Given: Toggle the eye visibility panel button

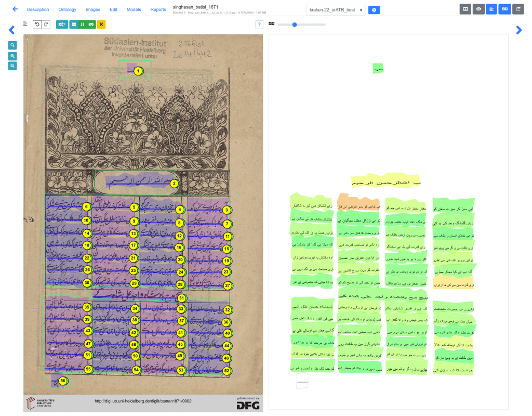Looking at the screenshot, I should coord(478,9).
